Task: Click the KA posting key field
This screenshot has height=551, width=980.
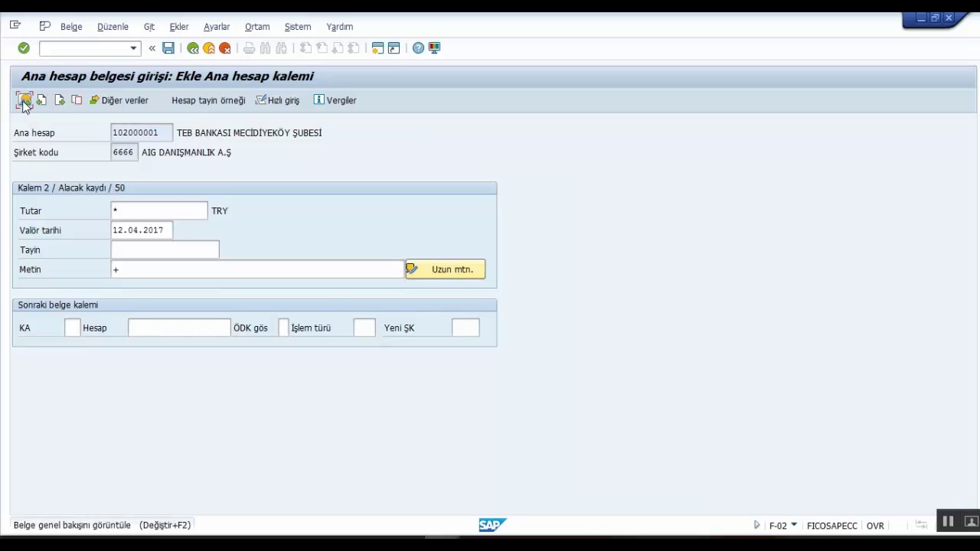Action: 72,328
